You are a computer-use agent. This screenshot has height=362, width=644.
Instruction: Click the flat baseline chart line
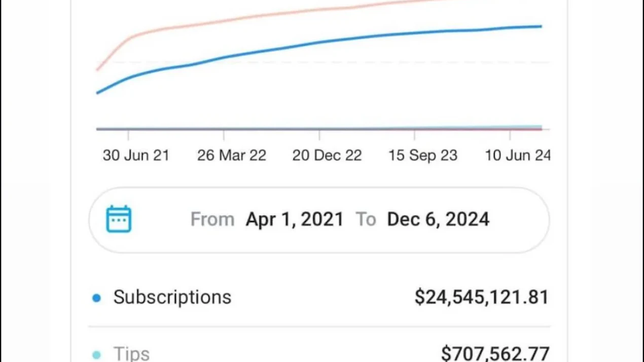tap(319, 129)
